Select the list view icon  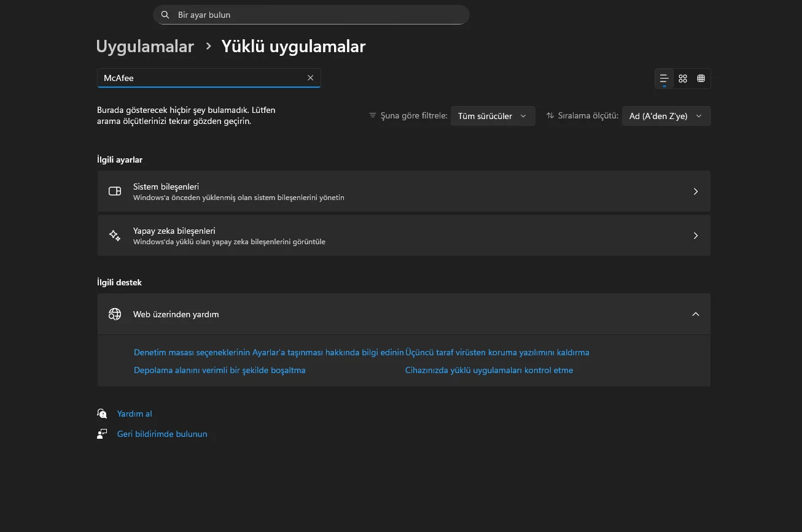[x=664, y=79]
